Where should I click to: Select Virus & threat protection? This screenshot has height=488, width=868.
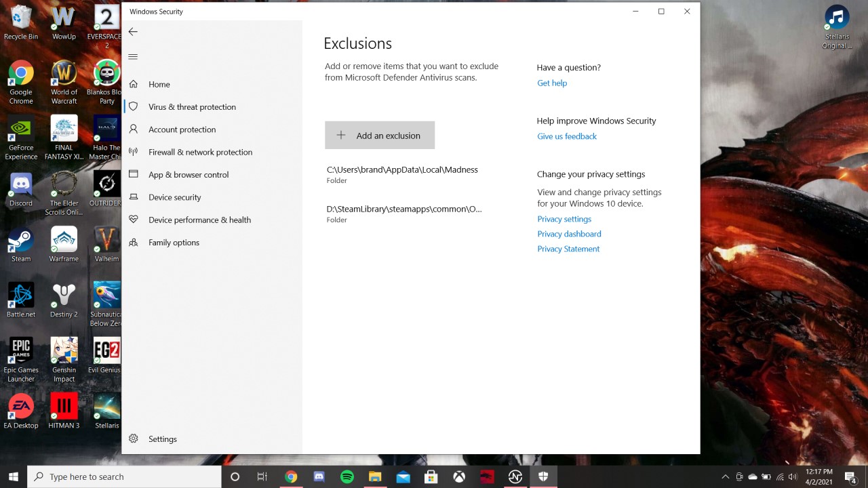[x=192, y=107]
